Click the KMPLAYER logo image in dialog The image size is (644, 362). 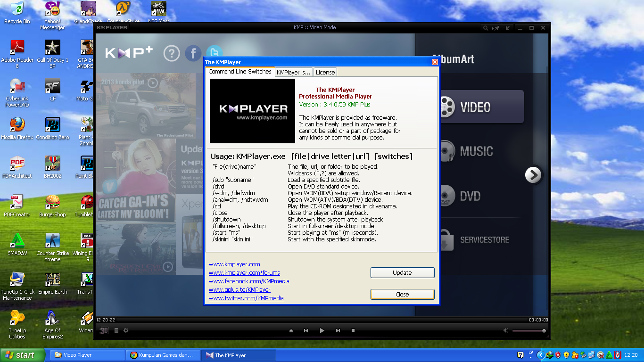tap(252, 111)
